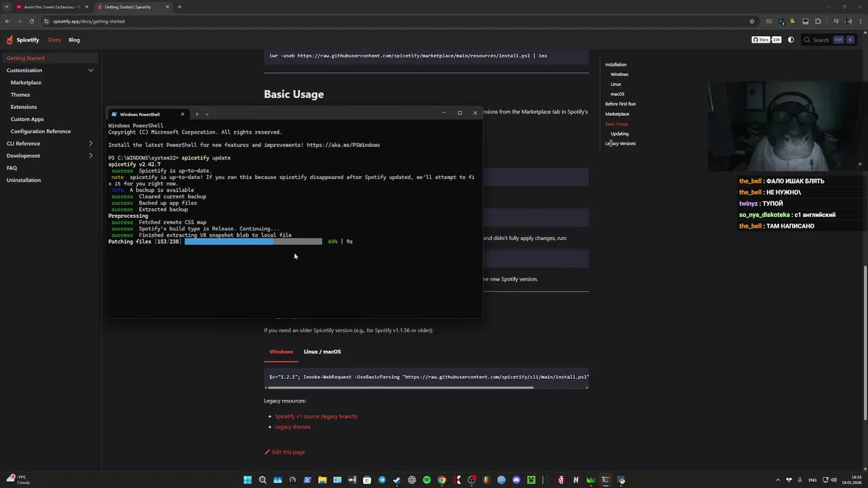Open Chrome three-dot menu
The height and width of the screenshot is (488, 868).
point(861,21)
